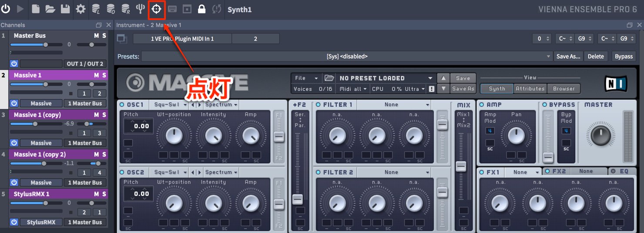Switch Massive view to Browser tab
This screenshot has height=233, width=644.
(564, 89)
